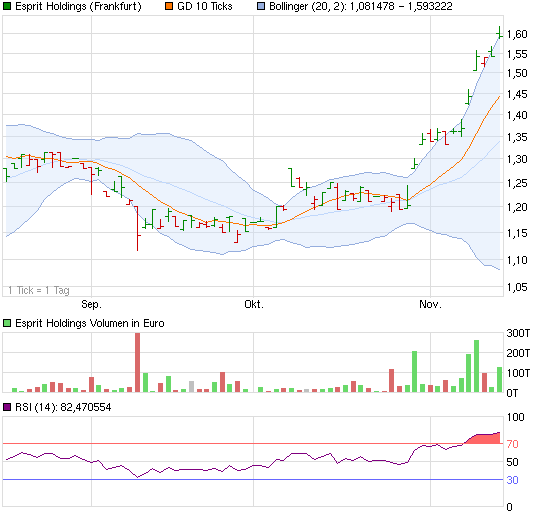Click the light green Volumen legend swatch
This screenshot has width=545, height=515.
tap(7, 323)
